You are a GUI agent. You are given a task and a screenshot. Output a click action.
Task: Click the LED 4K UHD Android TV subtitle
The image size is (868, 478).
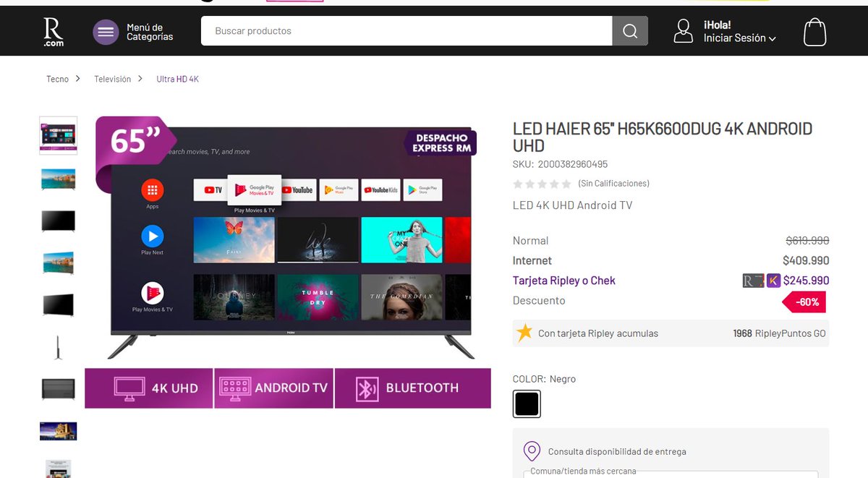[572, 205]
